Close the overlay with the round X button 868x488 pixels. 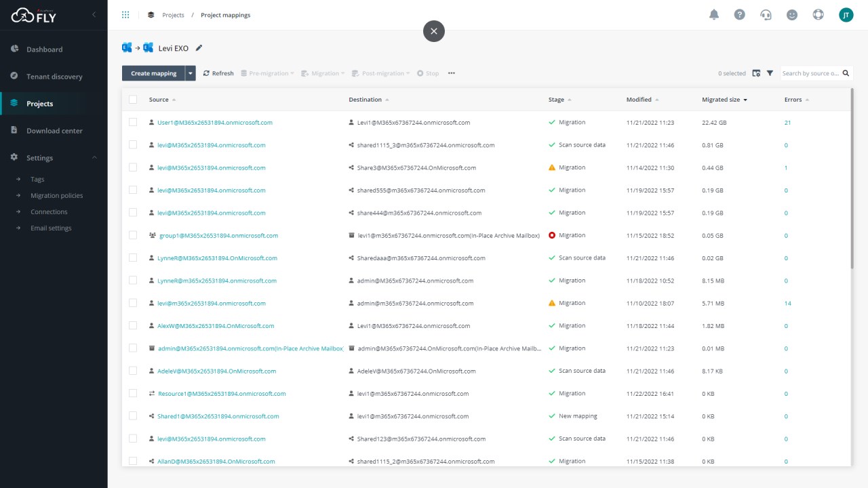[x=434, y=30]
